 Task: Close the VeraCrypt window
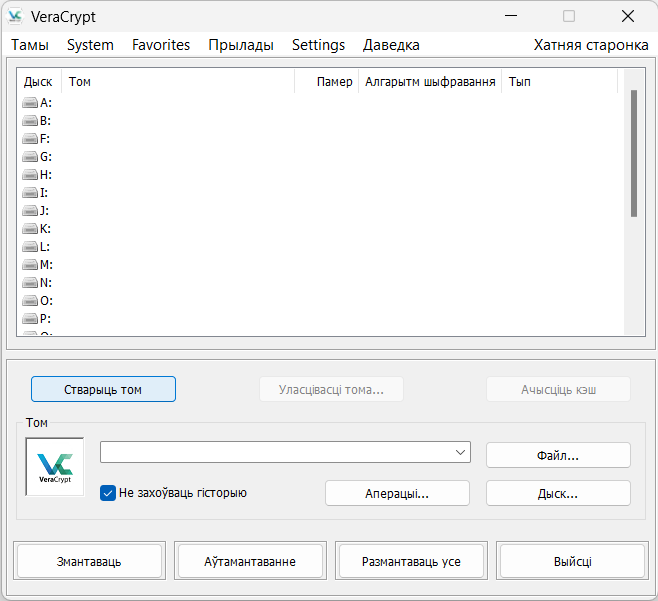click(628, 16)
